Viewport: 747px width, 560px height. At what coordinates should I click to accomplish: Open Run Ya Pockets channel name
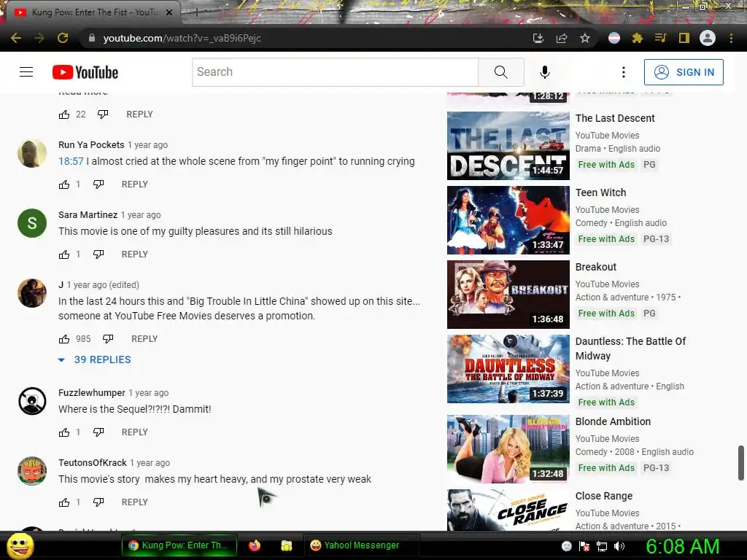[x=91, y=145]
